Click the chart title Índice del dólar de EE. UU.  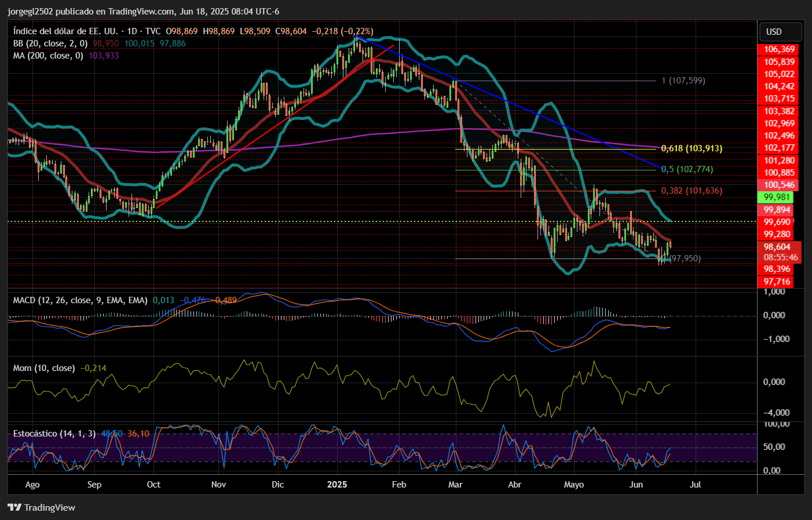click(x=65, y=31)
